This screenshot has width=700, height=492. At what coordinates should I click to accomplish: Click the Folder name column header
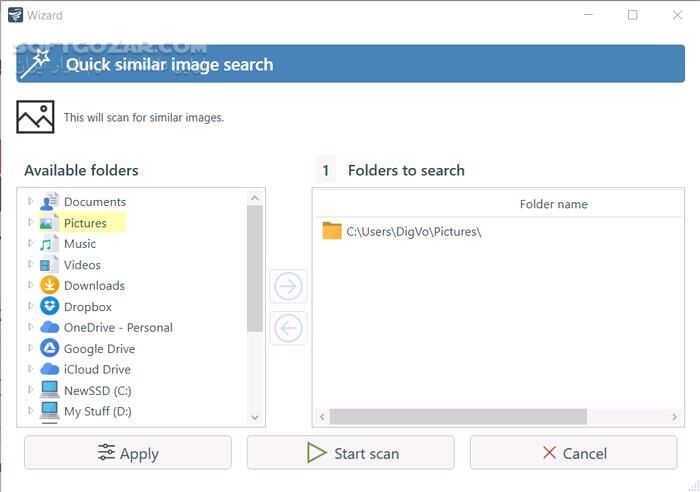click(x=553, y=204)
